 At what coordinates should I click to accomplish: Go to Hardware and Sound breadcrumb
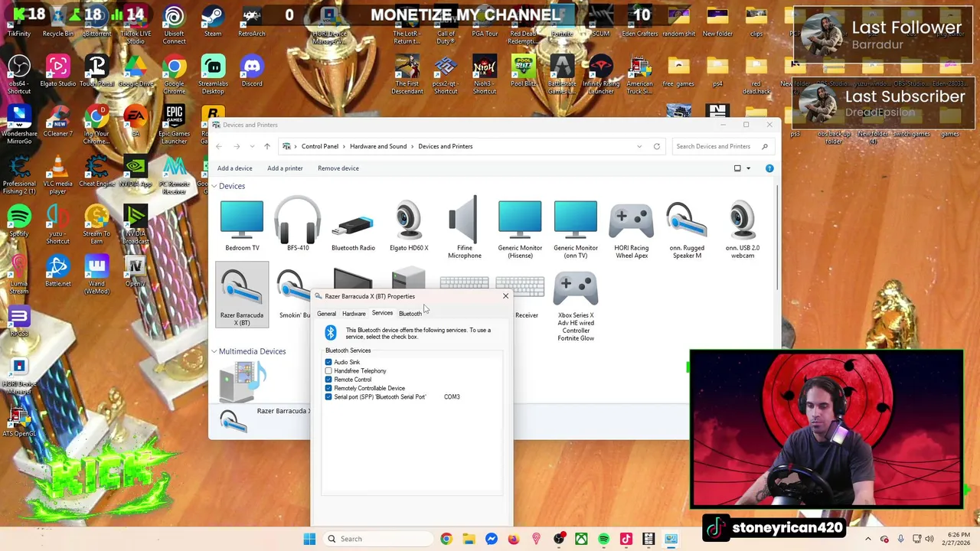coord(378,146)
